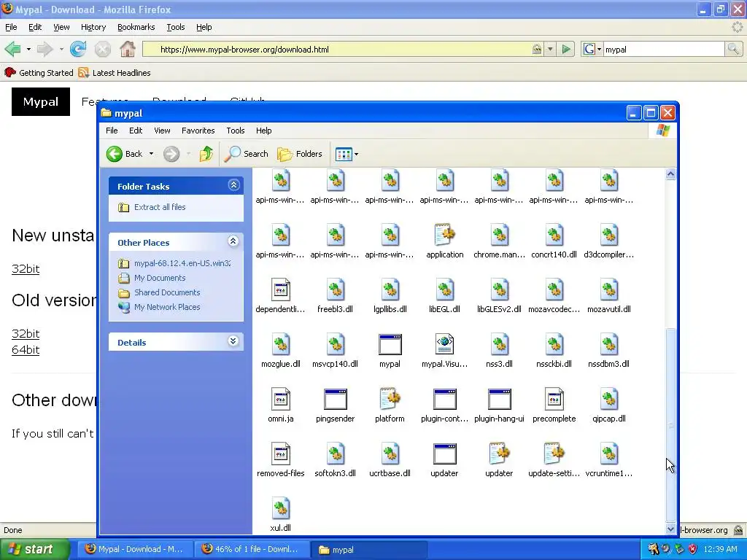Viewport: 747px width, 560px height.
Task: Open Shared Documents from Other Places
Action: click(159, 292)
